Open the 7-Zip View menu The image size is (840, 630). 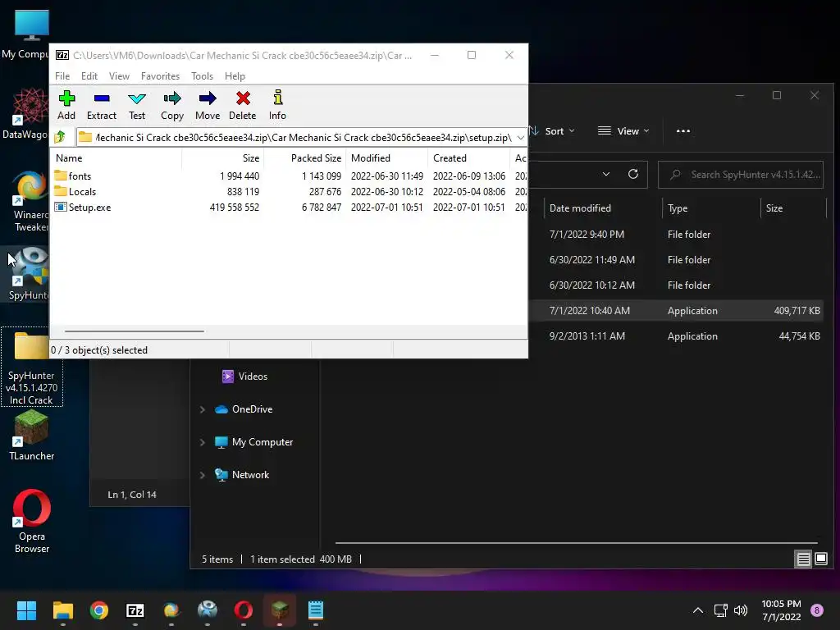pos(119,76)
